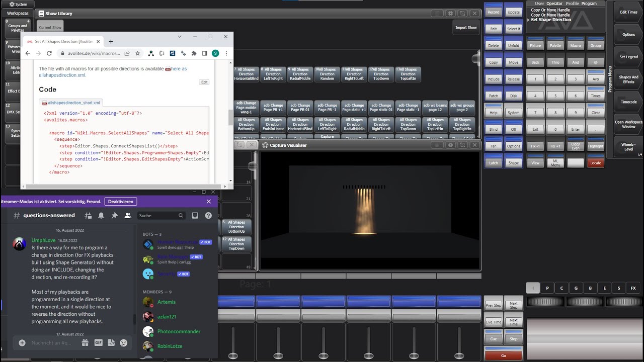Open the Discord inbox
Viewport: 644px width, 362px height.
pos(195,215)
